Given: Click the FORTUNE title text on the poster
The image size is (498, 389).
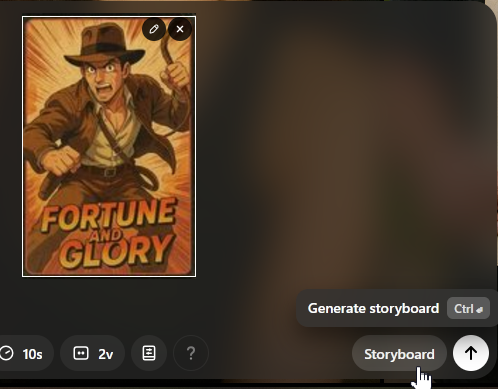Looking at the screenshot, I should point(108,214).
